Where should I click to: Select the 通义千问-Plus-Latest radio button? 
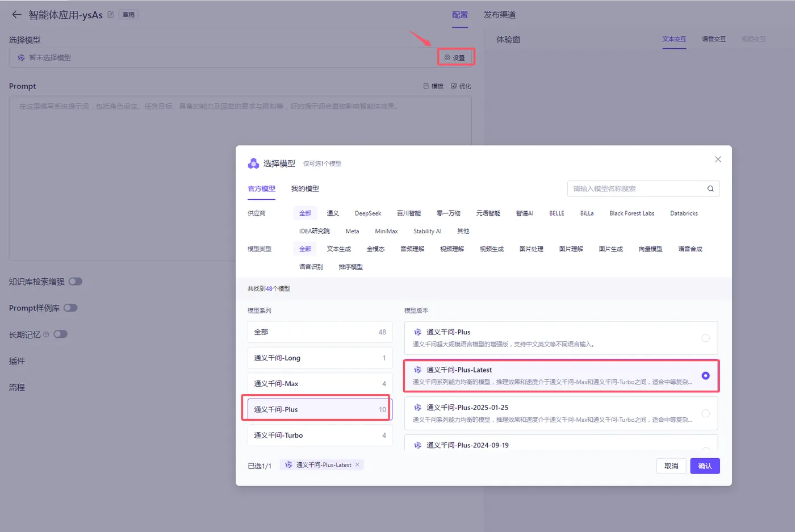(x=705, y=376)
